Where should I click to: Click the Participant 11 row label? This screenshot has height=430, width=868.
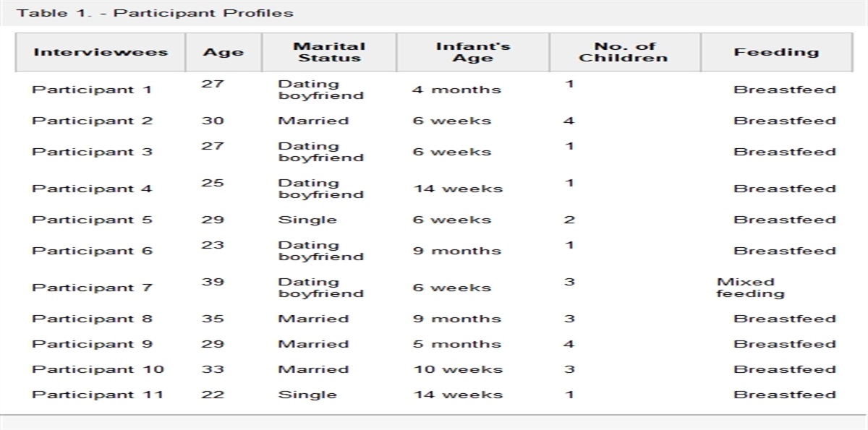(98, 395)
